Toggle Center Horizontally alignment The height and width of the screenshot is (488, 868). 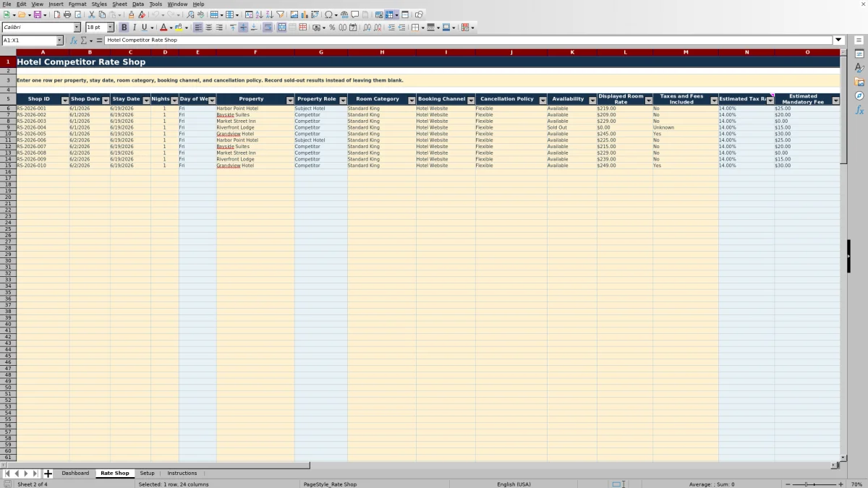[208, 27]
